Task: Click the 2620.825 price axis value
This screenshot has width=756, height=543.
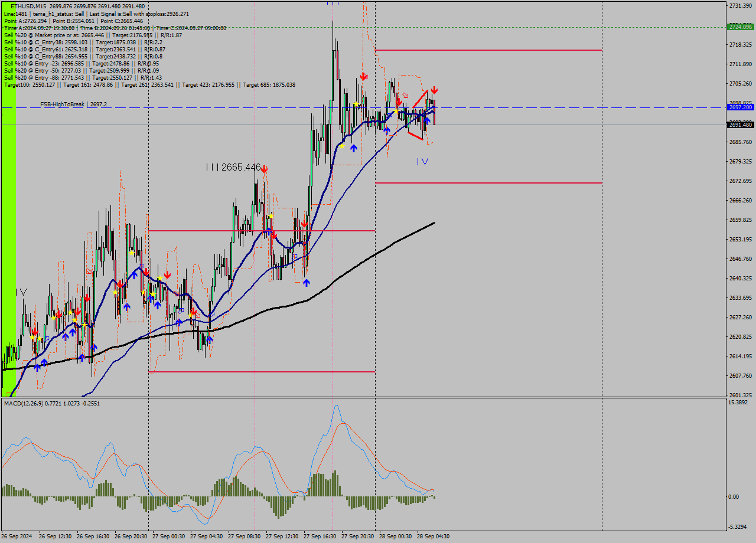Action: (x=741, y=336)
